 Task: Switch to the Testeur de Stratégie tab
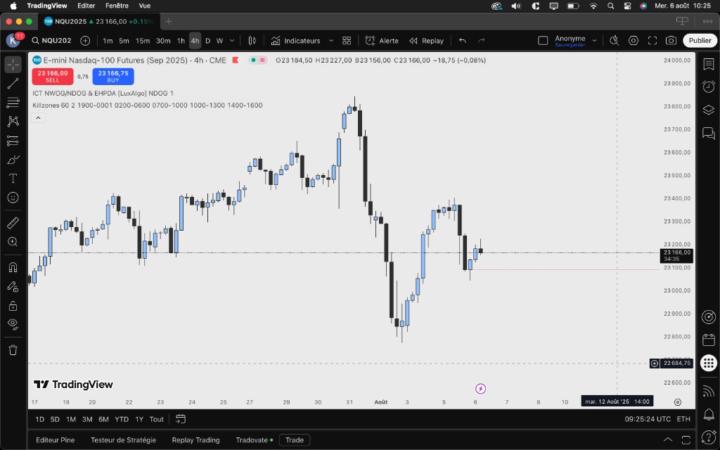coord(123,440)
